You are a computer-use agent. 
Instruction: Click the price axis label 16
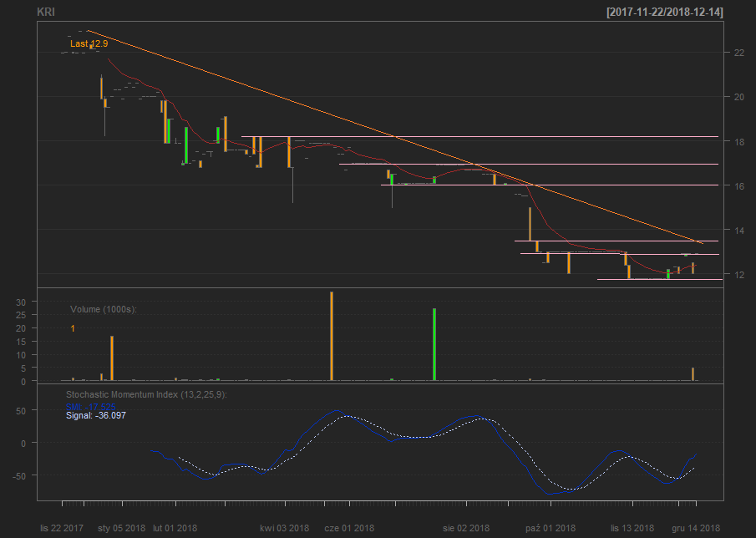738,186
